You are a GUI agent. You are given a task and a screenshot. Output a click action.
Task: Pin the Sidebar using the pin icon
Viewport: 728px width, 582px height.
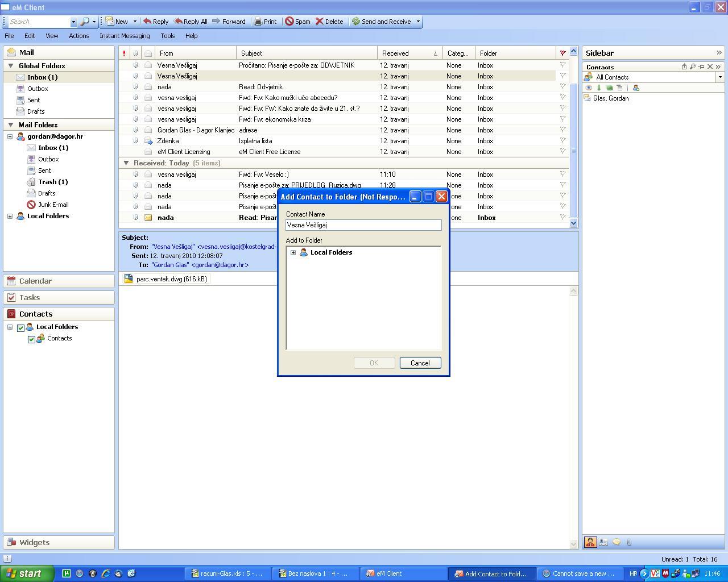701,67
